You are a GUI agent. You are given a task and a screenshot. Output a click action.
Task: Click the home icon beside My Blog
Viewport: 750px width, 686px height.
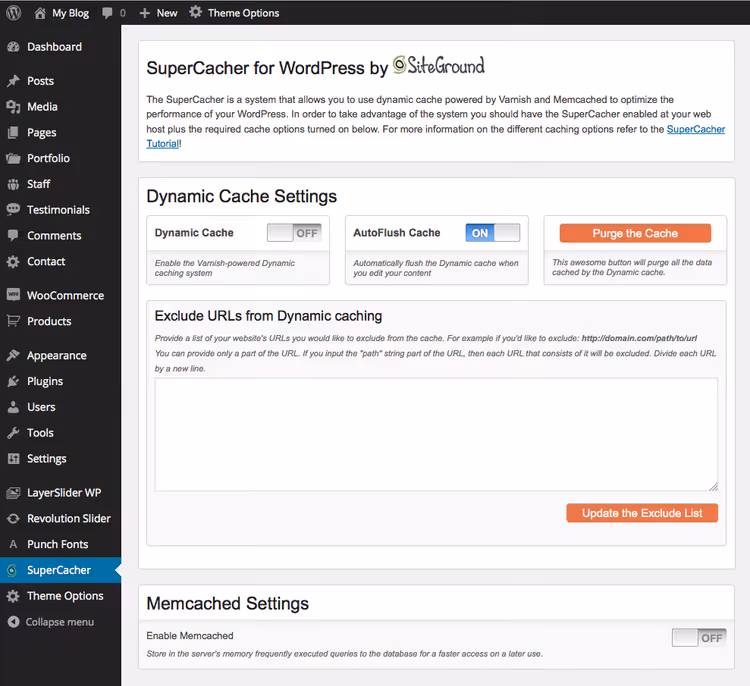[x=40, y=13]
